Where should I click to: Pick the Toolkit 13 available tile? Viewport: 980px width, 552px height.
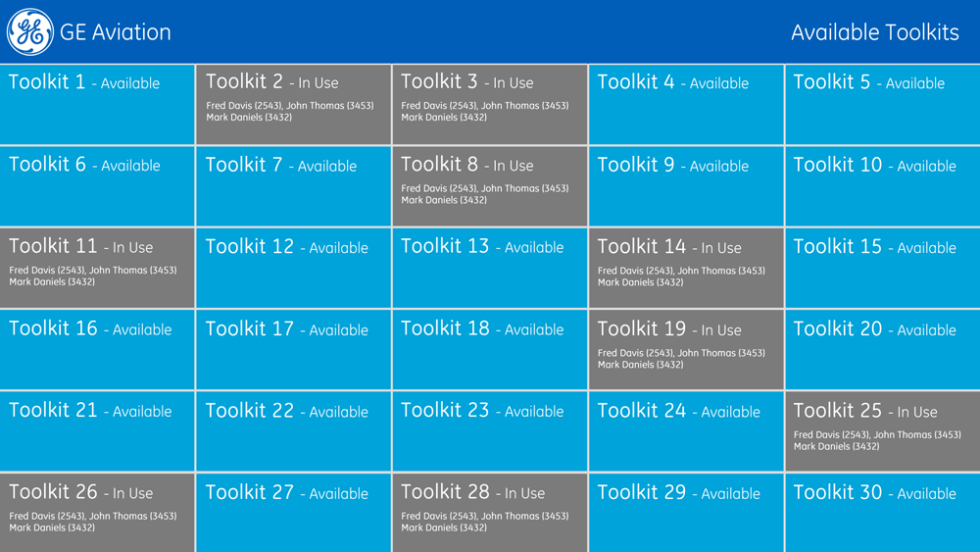pyautogui.click(x=490, y=269)
